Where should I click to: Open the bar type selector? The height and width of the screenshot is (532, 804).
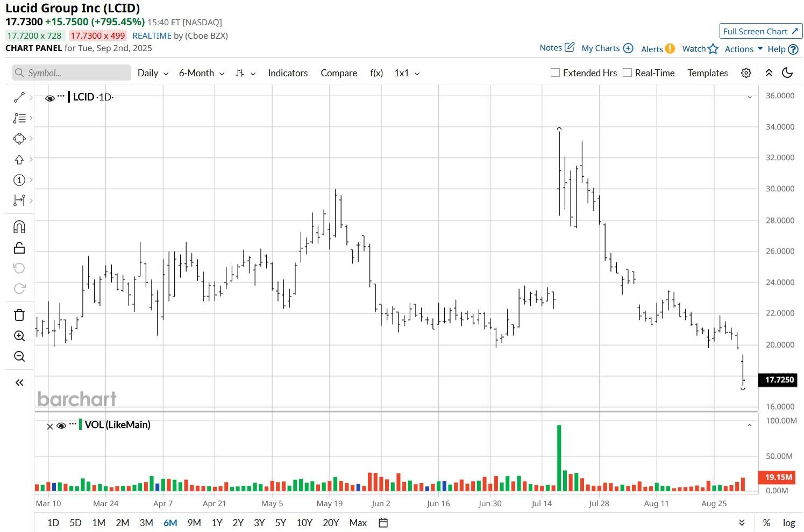245,73
